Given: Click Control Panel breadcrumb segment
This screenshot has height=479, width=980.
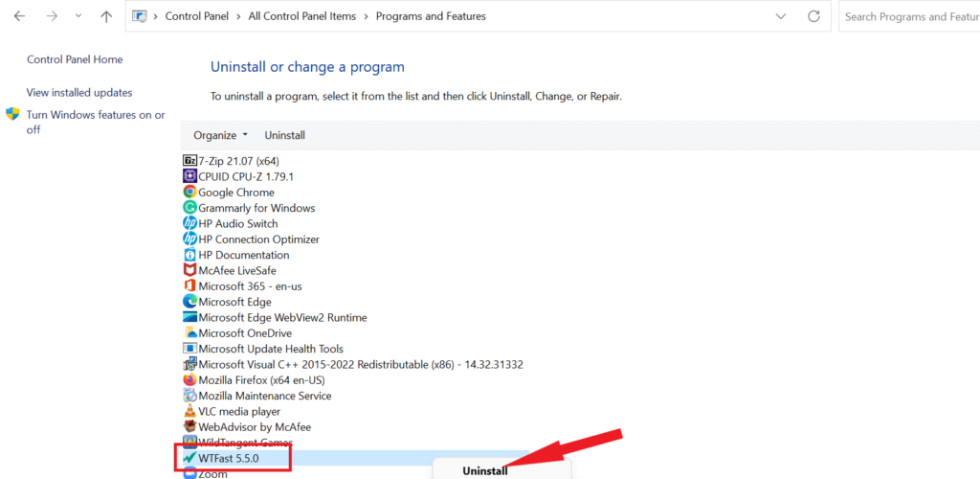Looking at the screenshot, I should [x=199, y=17].
